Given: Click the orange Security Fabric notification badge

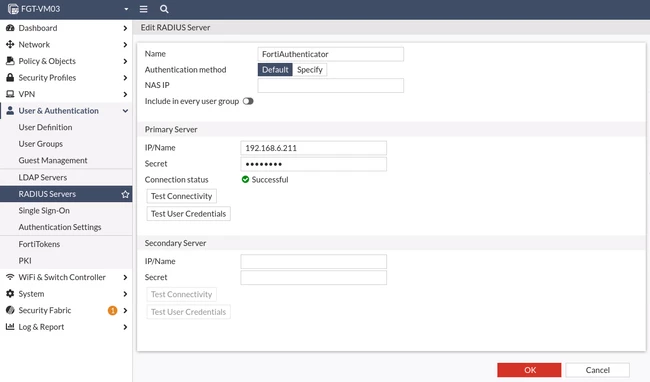Looking at the screenshot, I should (112, 310).
